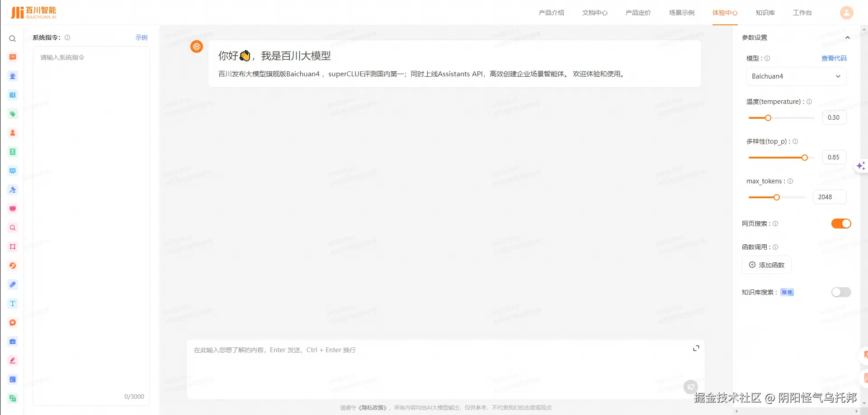Screen dimensions: 868x415
Task: Select the green translation icon
Action: [13, 398]
